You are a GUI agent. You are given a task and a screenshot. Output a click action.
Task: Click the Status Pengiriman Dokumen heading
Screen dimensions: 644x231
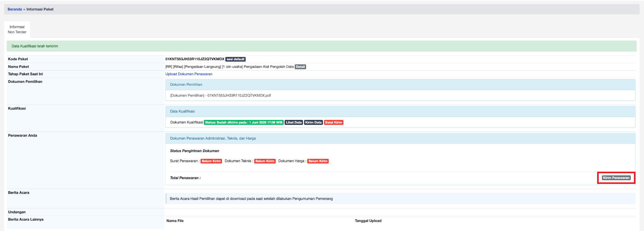[x=195, y=151]
